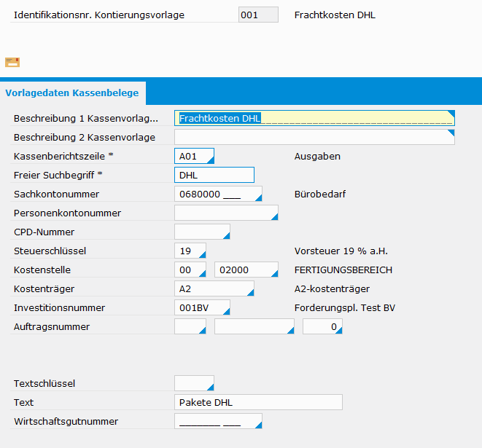Click the Textschlüssel label
The image size is (482, 448).
click(44, 383)
